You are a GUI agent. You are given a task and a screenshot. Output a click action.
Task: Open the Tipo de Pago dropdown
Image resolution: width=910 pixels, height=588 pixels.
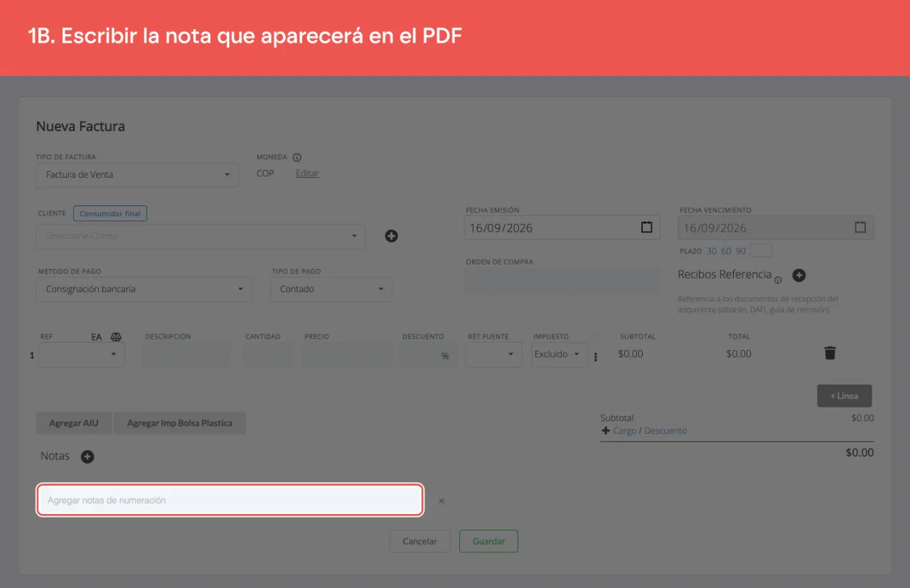coord(331,289)
